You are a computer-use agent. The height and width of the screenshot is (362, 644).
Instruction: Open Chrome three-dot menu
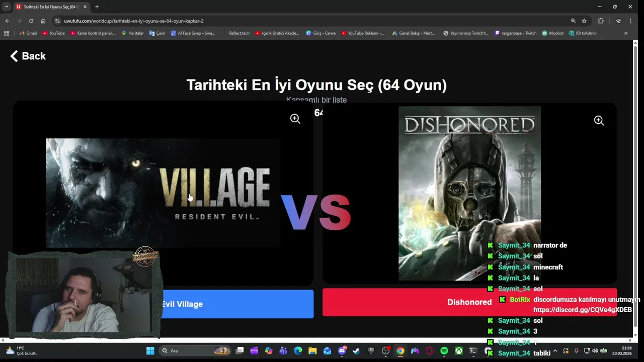pyautogui.click(x=630, y=21)
